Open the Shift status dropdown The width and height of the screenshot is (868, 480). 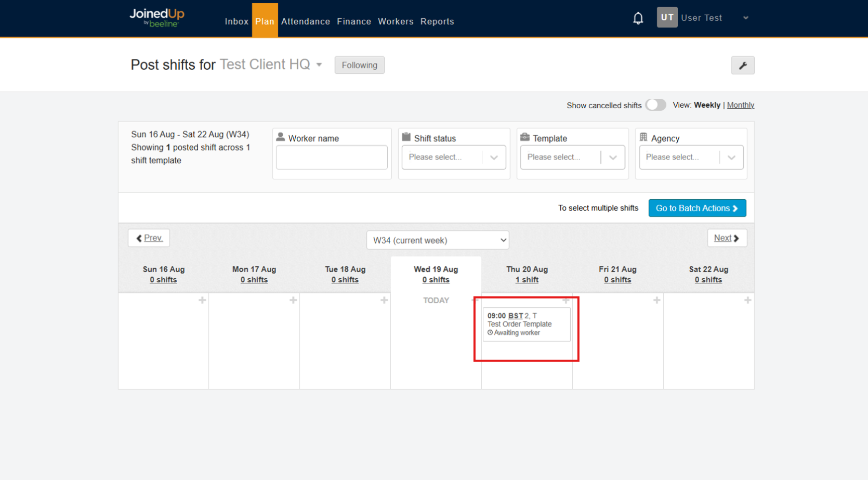coord(454,157)
